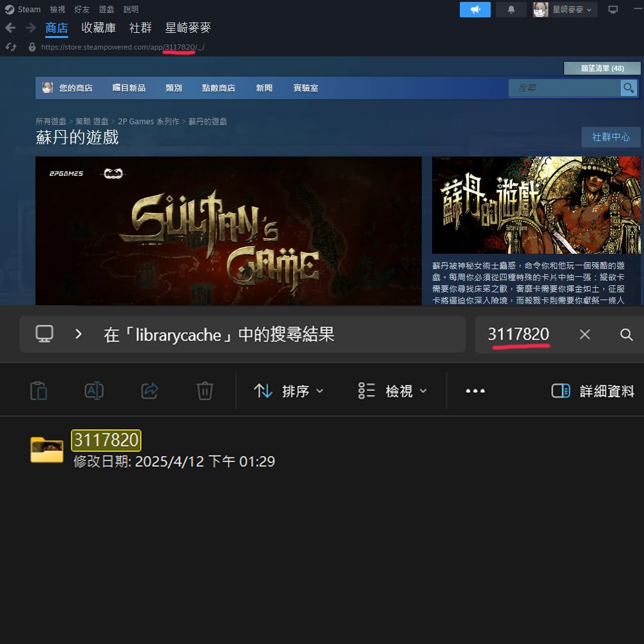The image size is (644, 644).
Task: Switch to the 商店 store tab
Action: [57, 28]
